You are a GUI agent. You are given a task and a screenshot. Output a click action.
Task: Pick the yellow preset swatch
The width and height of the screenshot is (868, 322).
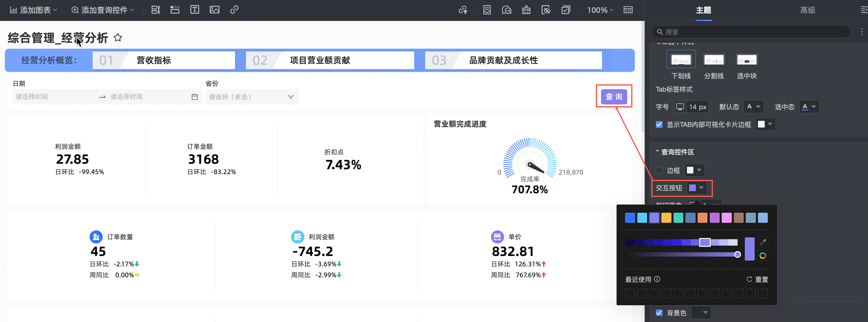pos(666,218)
